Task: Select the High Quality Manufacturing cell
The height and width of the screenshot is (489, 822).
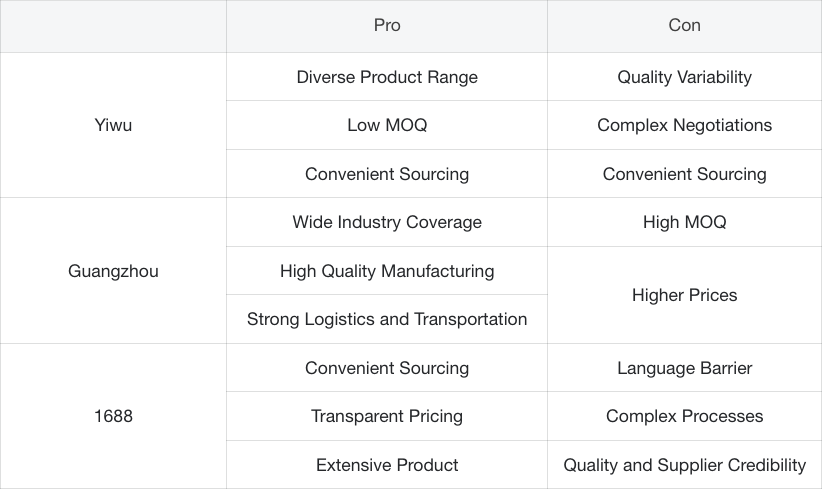Action: pos(387,271)
